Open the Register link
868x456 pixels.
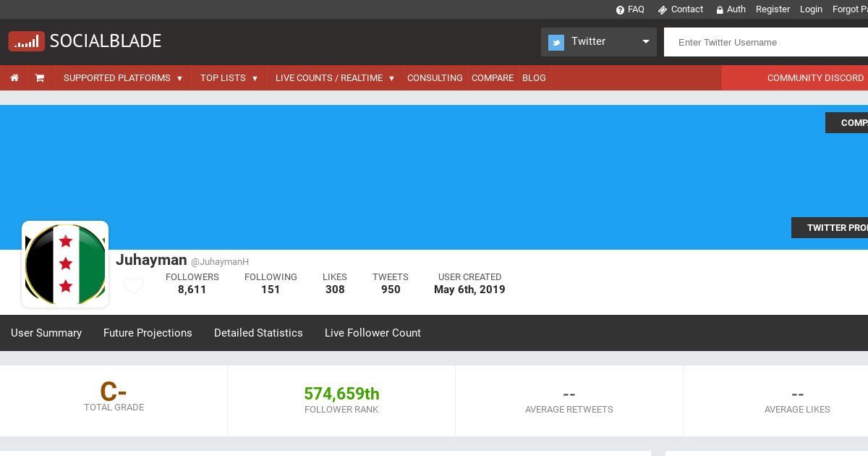773,9
